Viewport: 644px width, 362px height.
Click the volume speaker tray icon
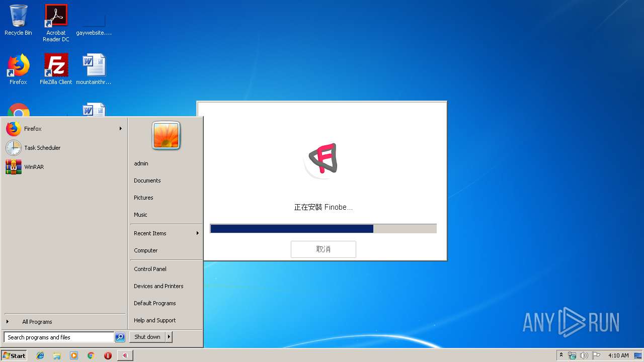[584, 355]
